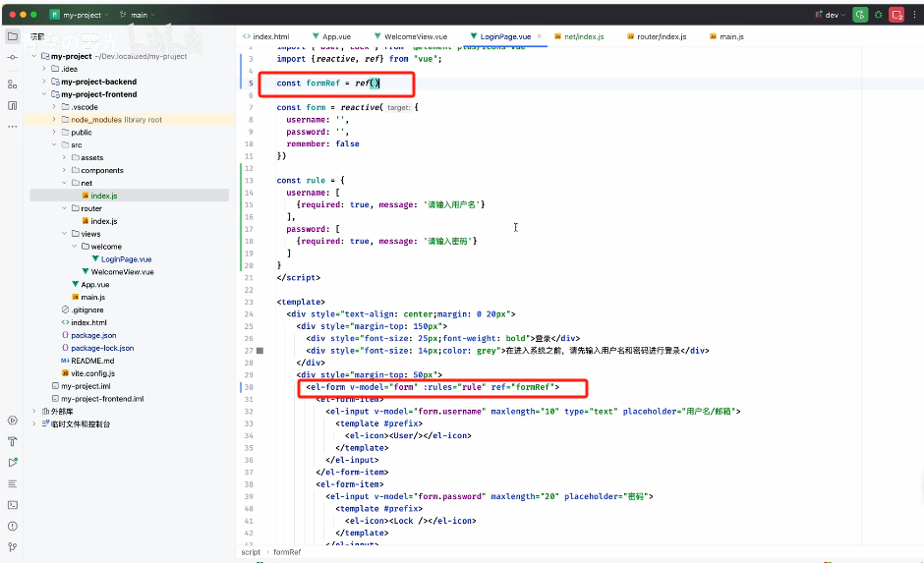The height and width of the screenshot is (563, 924).
Task: Switch to the main.js editor tab
Action: click(726, 36)
